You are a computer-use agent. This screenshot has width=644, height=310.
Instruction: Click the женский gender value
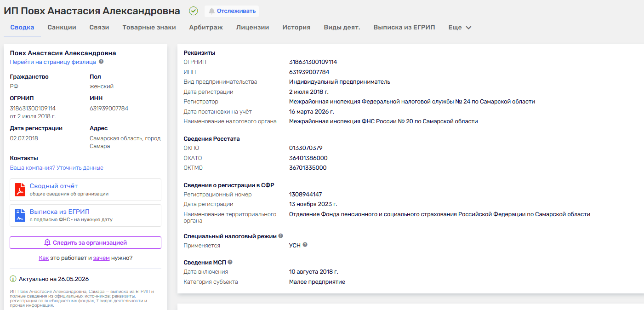(102, 86)
